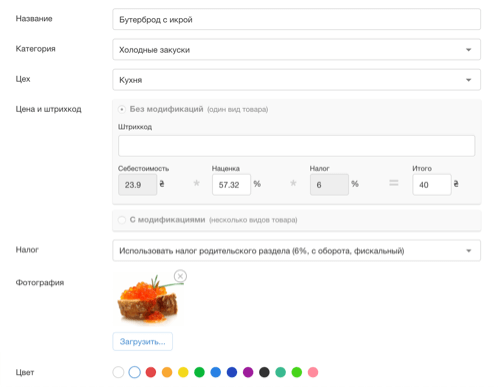Select the black color swatch
500x387 pixels.
(x=264, y=372)
